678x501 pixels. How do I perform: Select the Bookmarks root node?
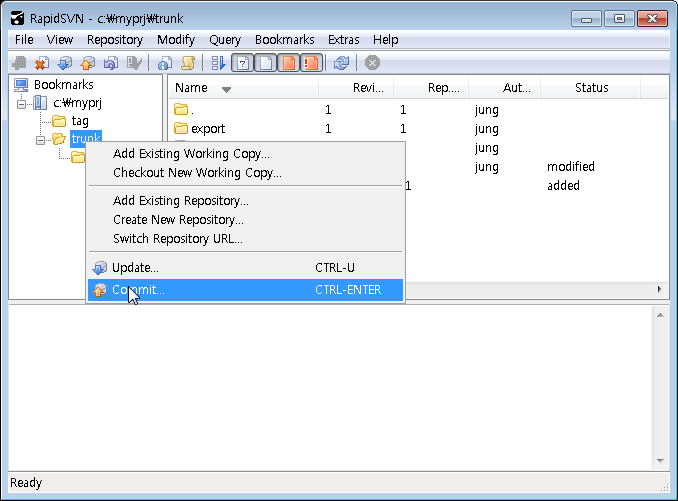(x=64, y=85)
